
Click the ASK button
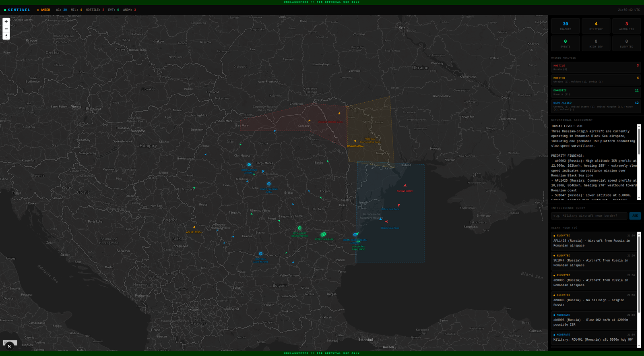pyautogui.click(x=635, y=216)
